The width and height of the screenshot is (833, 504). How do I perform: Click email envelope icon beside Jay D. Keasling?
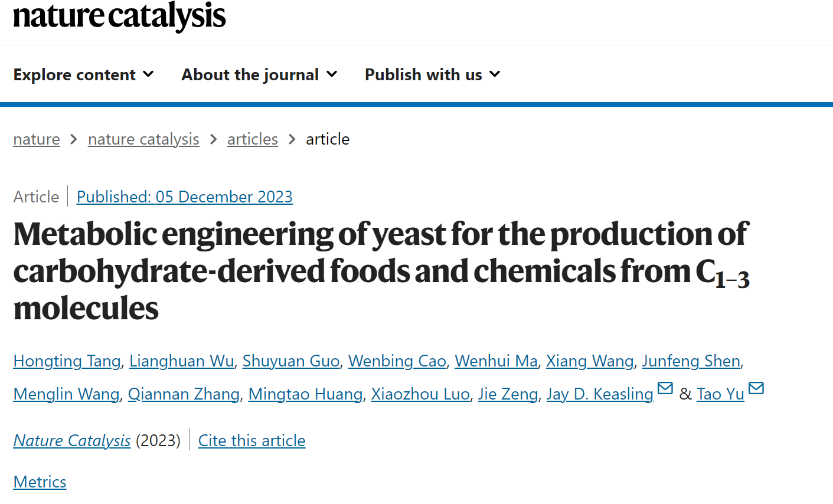(x=665, y=388)
